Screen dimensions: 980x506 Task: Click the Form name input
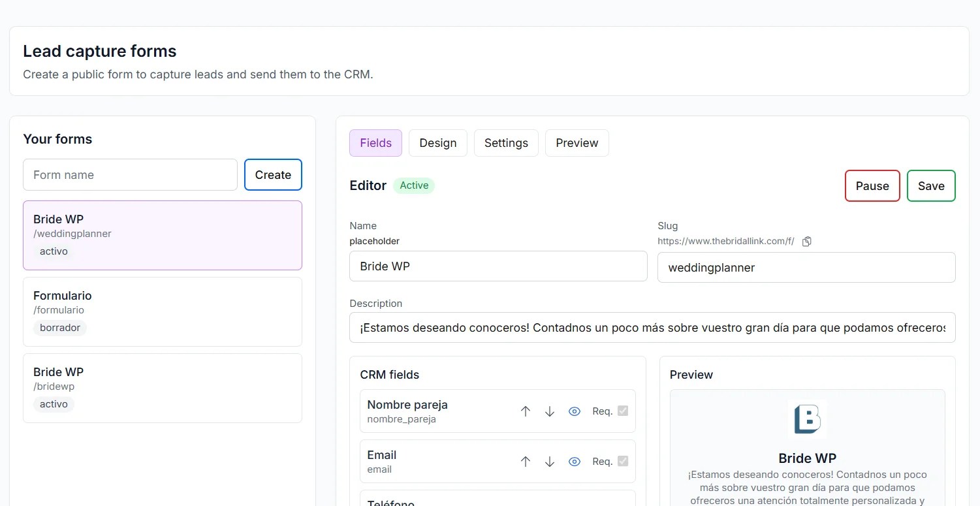tap(130, 175)
